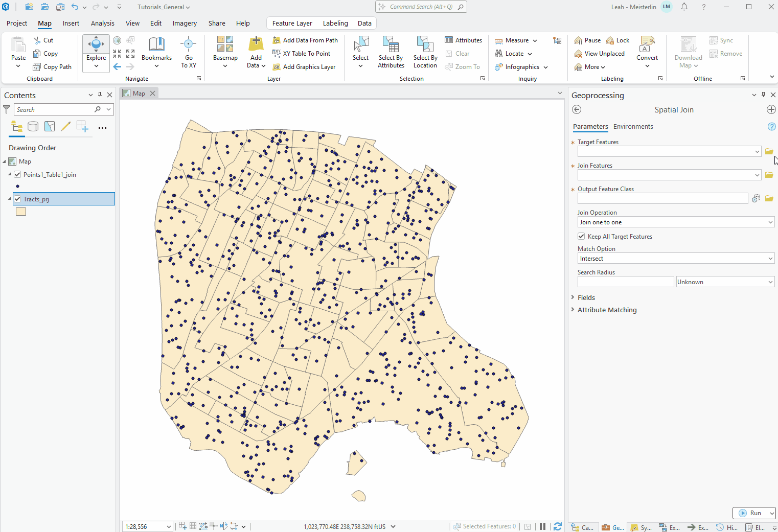
Task: Select the Explore tool
Action: coord(96,49)
